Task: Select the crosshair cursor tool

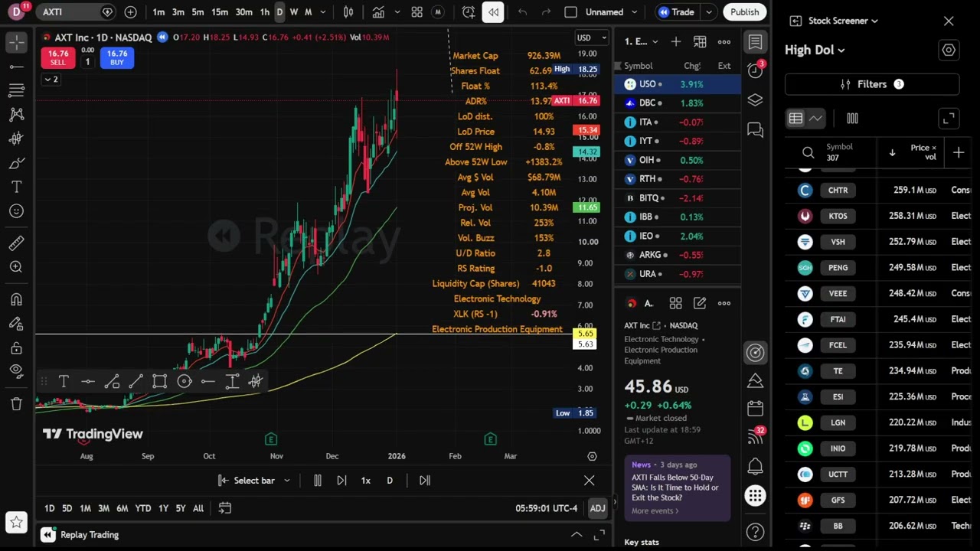Action: (x=16, y=43)
